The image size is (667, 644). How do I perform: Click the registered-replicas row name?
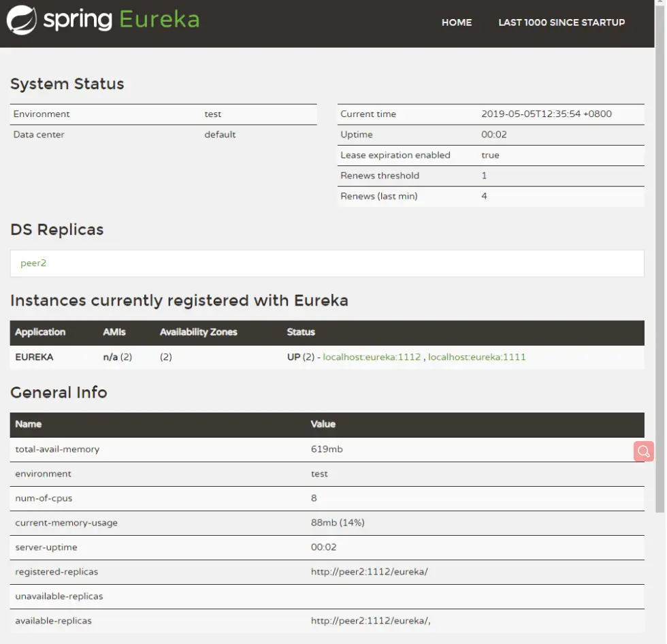[56, 572]
